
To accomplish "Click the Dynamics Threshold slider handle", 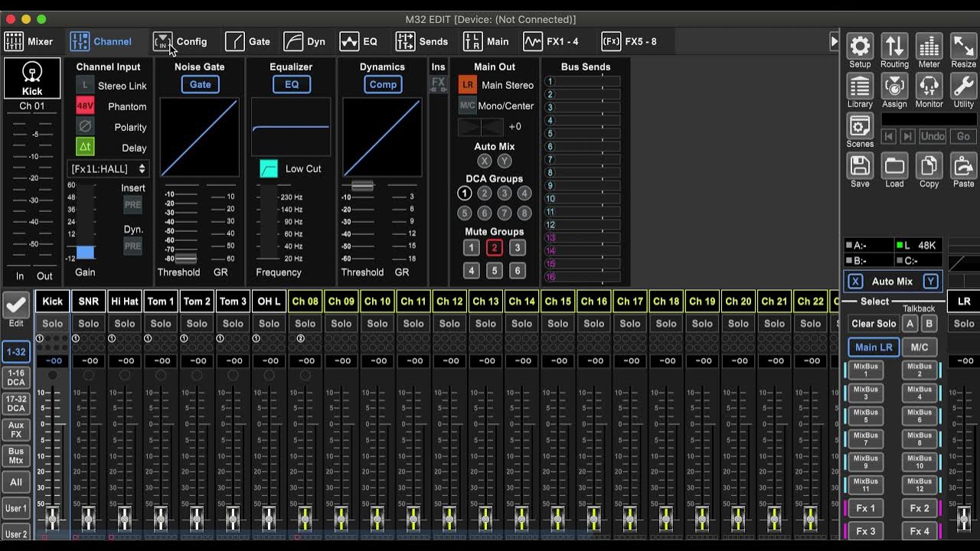I will tap(362, 185).
